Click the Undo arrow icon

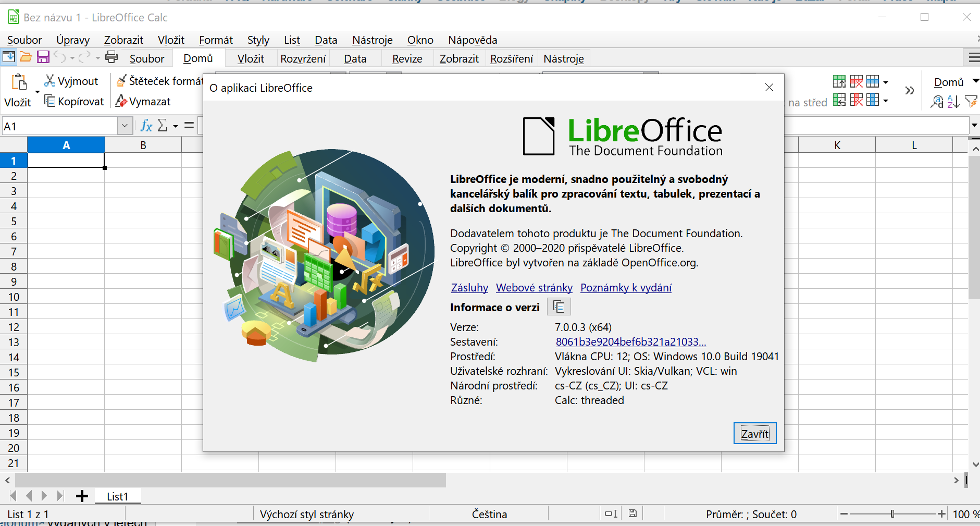tap(60, 57)
